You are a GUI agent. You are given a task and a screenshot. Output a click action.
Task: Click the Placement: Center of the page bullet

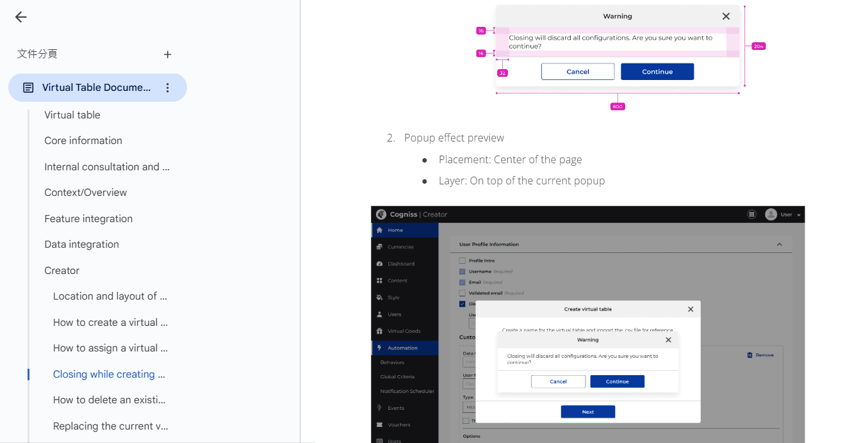pos(511,159)
